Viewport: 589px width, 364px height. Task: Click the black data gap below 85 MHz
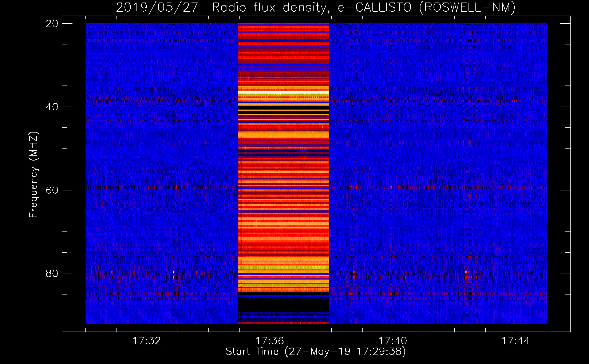pos(283,305)
